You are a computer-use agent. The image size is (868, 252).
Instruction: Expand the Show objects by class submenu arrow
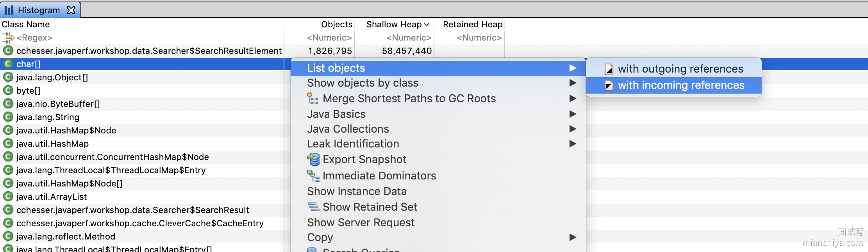573,83
